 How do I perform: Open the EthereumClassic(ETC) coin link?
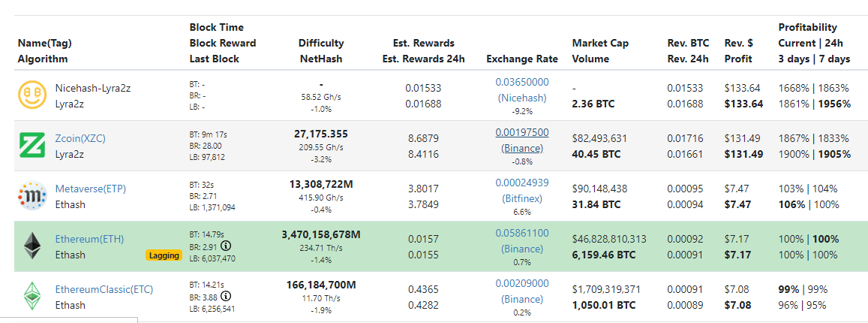(x=104, y=289)
